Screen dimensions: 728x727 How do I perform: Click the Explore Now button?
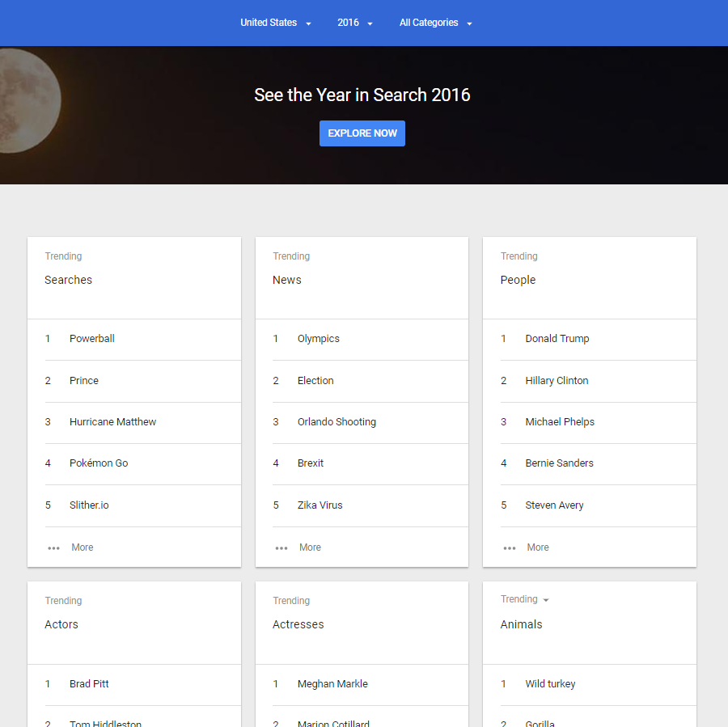pyautogui.click(x=362, y=133)
